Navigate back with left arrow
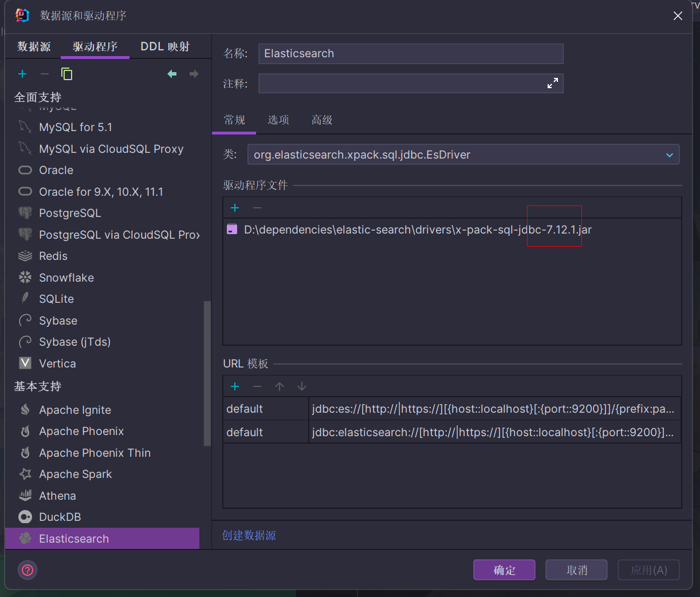The width and height of the screenshot is (700, 597). point(172,74)
